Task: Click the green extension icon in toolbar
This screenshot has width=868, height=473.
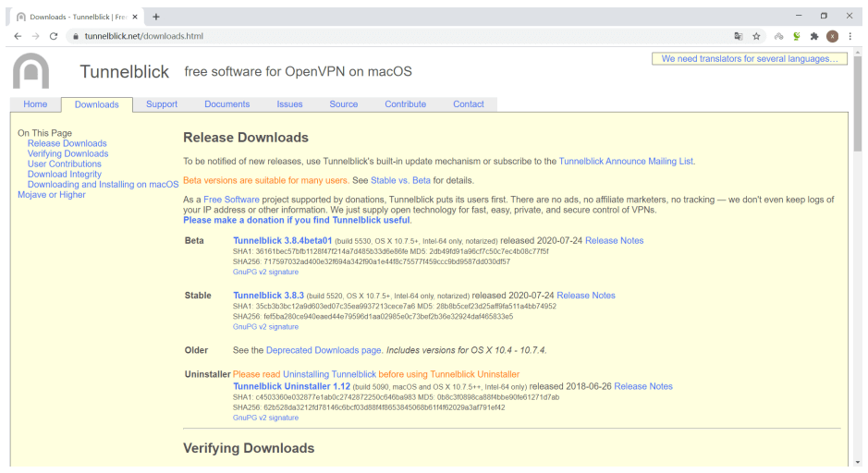Action: [797, 36]
